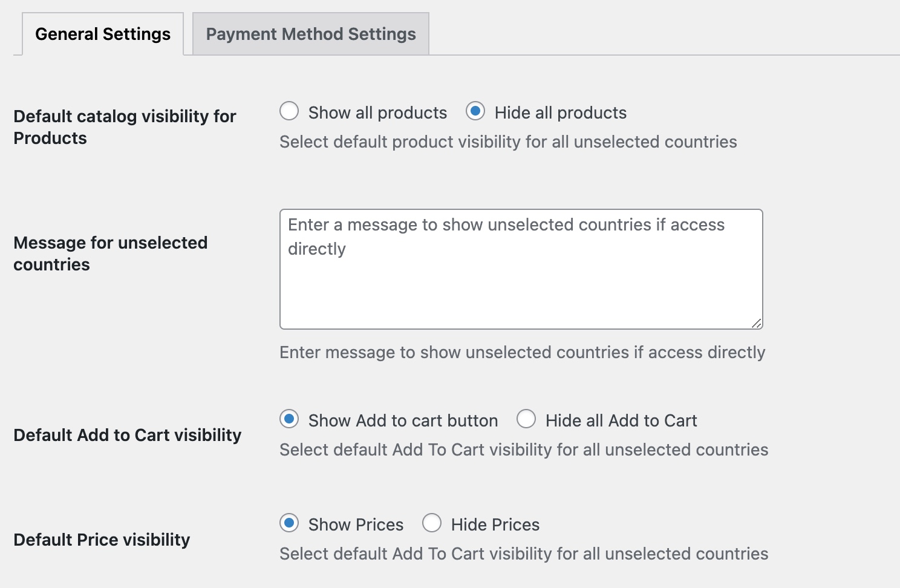
Task: Click the 'Select default product visibility' help text
Action: [x=508, y=142]
